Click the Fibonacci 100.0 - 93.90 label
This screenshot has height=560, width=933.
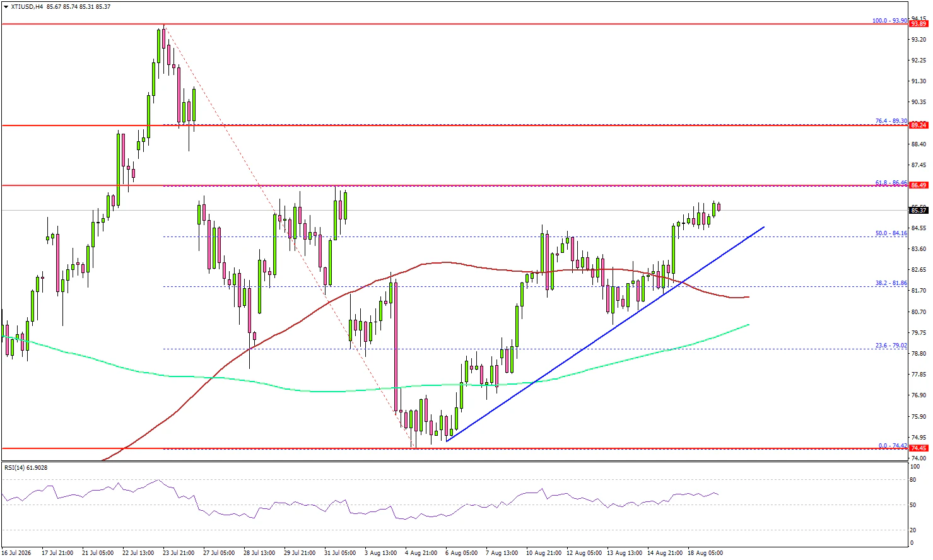coord(889,21)
